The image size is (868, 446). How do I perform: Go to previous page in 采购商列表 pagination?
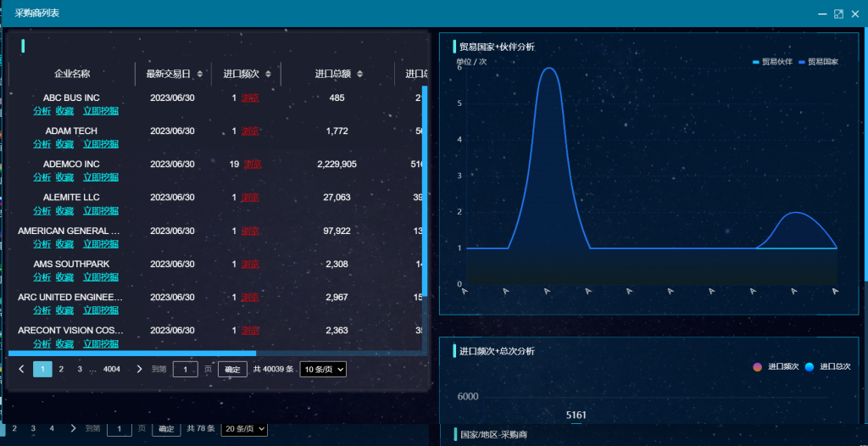coord(21,369)
